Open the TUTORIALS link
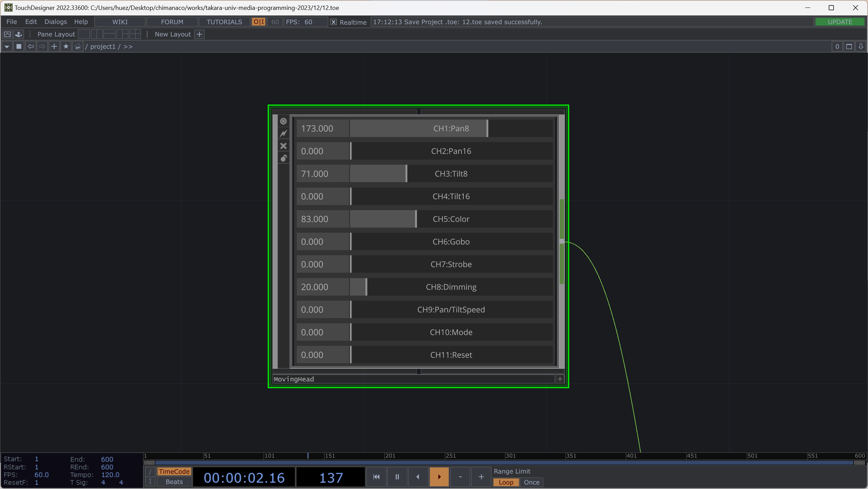The width and height of the screenshot is (868, 489). [224, 22]
